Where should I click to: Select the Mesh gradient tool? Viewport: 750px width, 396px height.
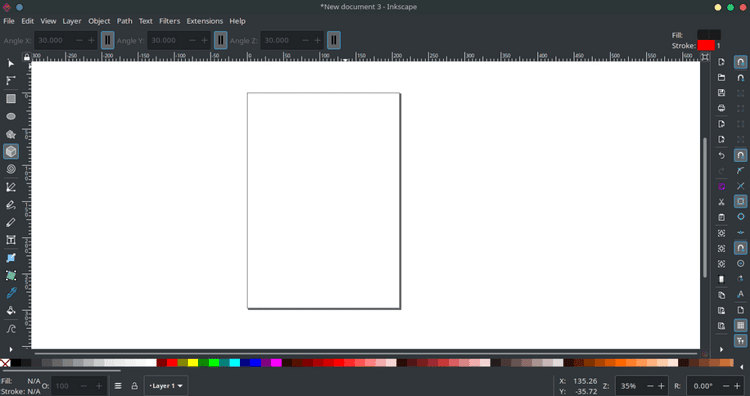tap(11, 275)
